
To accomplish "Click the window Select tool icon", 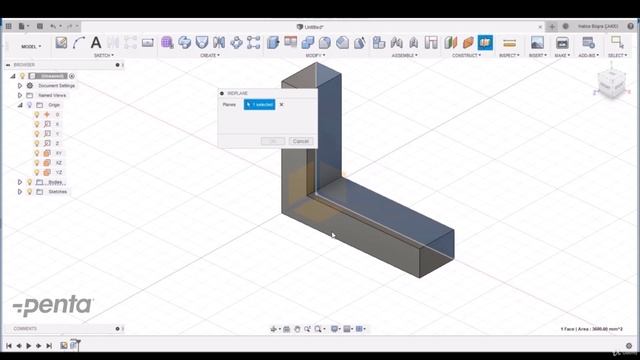I will point(617,42).
